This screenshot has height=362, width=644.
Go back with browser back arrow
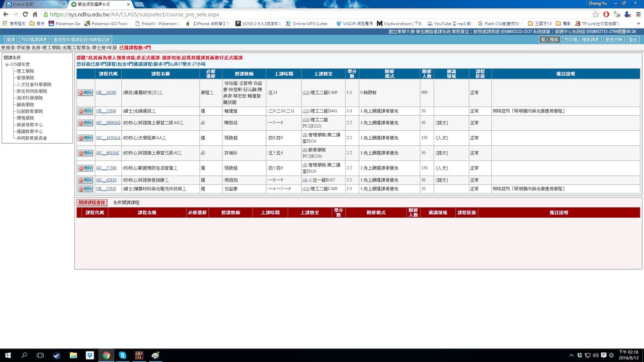click(6, 14)
